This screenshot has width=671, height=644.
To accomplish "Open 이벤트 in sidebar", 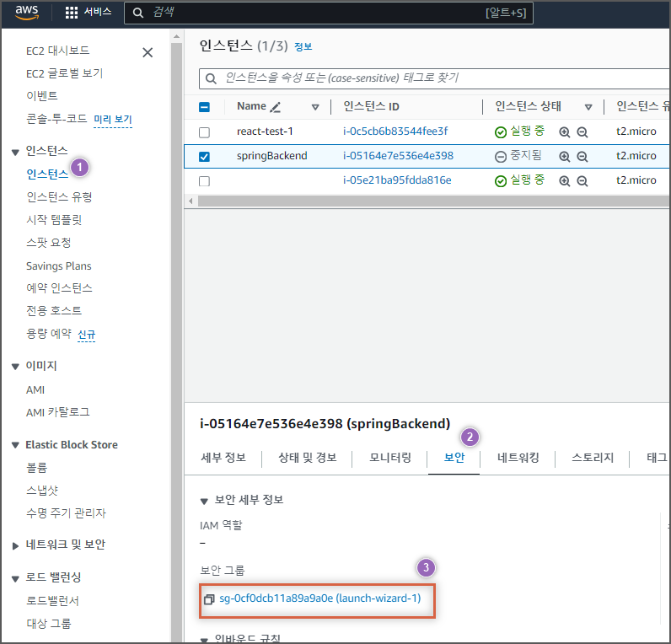I will point(42,96).
